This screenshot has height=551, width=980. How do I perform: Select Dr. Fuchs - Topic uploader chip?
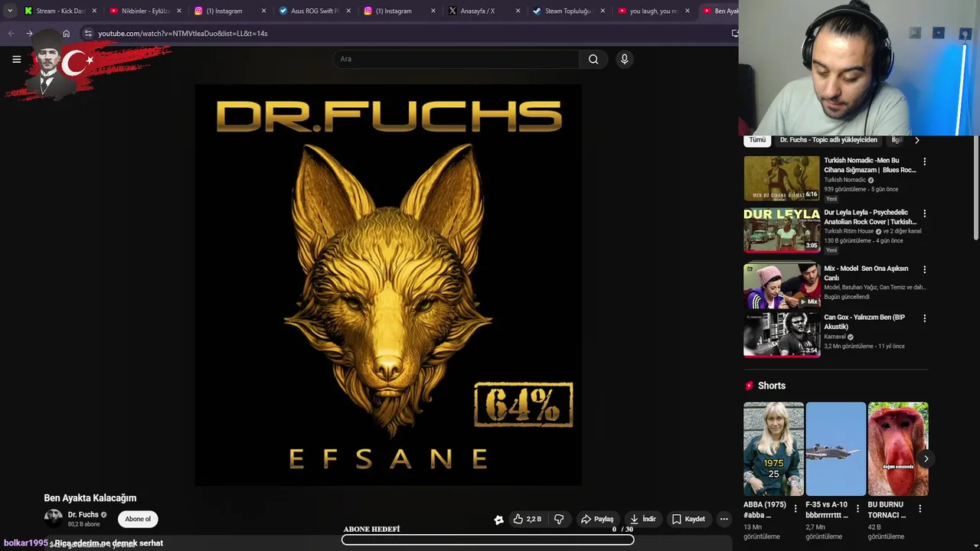(x=828, y=140)
